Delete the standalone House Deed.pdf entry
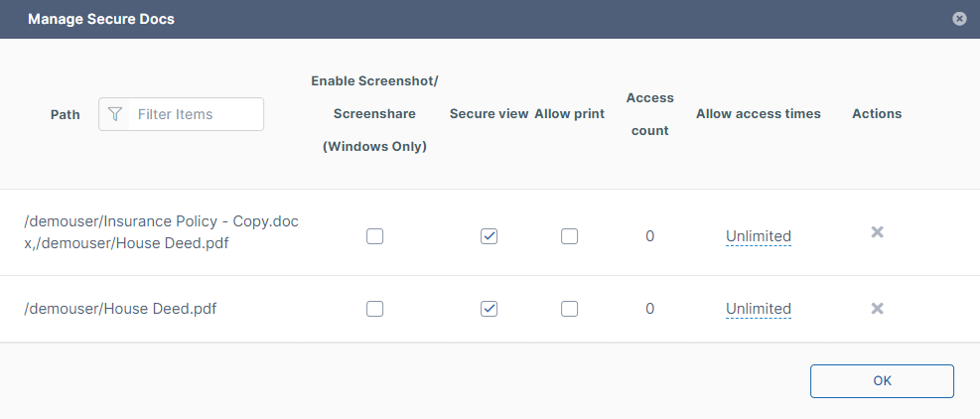This screenshot has width=980, height=419. point(877,309)
